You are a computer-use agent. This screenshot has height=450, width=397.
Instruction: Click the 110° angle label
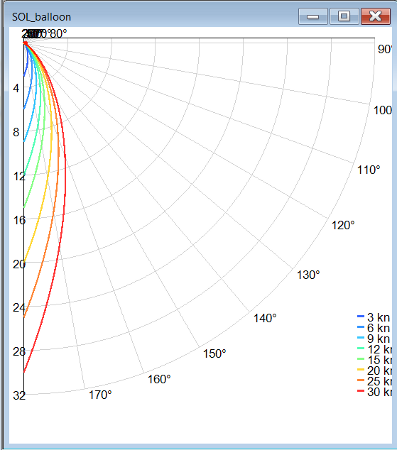click(369, 170)
